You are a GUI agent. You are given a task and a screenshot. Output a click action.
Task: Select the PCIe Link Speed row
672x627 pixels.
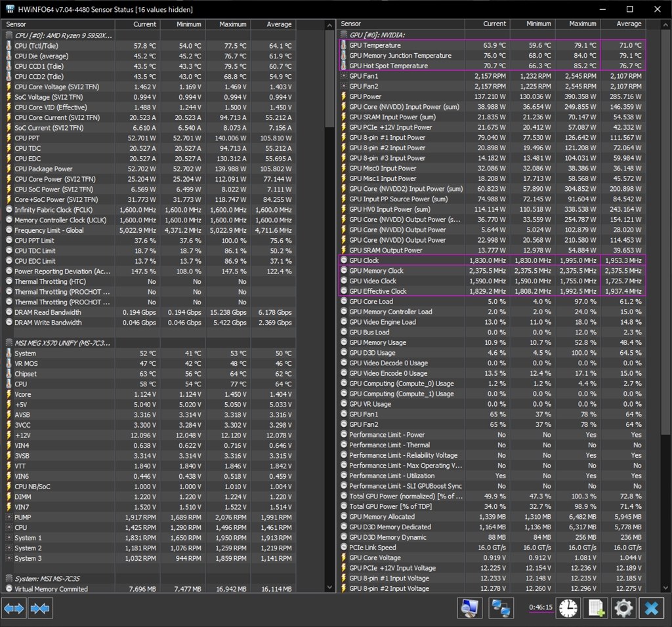pyautogui.click(x=491, y=548)
